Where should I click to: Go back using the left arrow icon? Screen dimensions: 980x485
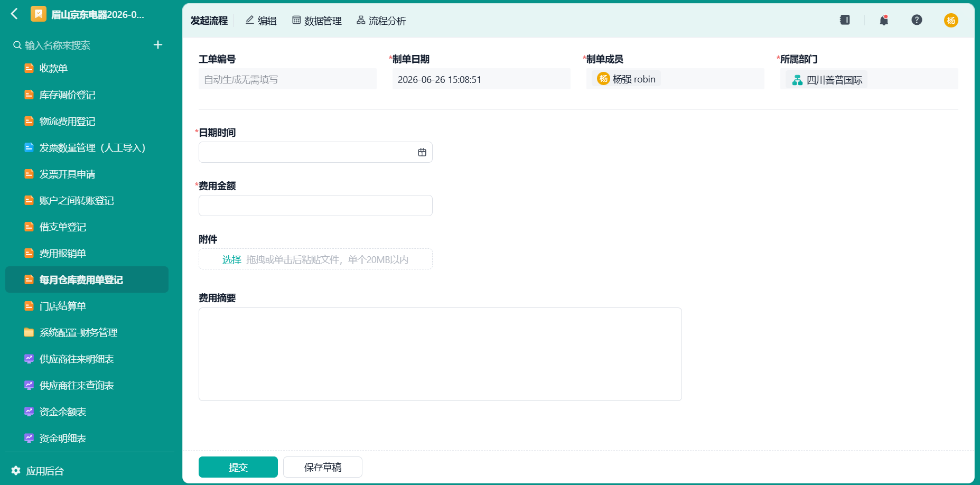[15, 14]
